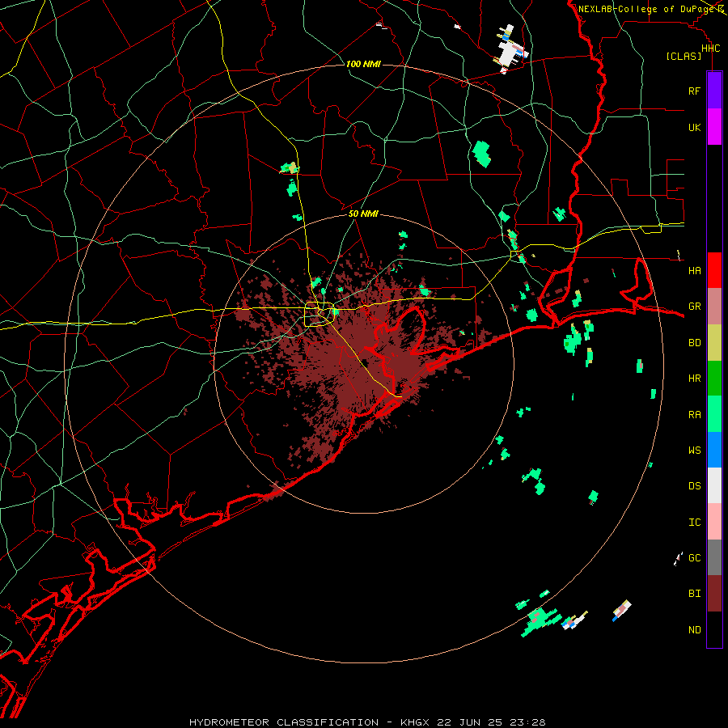Click the RA legend label
This screenshot has width=728, height=728.
(694, 415)
